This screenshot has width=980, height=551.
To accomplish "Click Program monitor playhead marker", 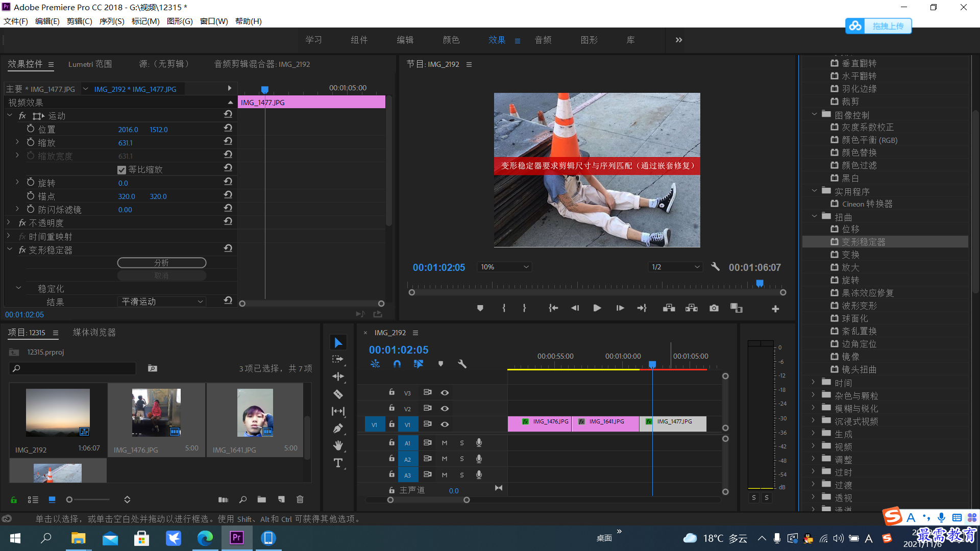I will (x=759, y=283).
